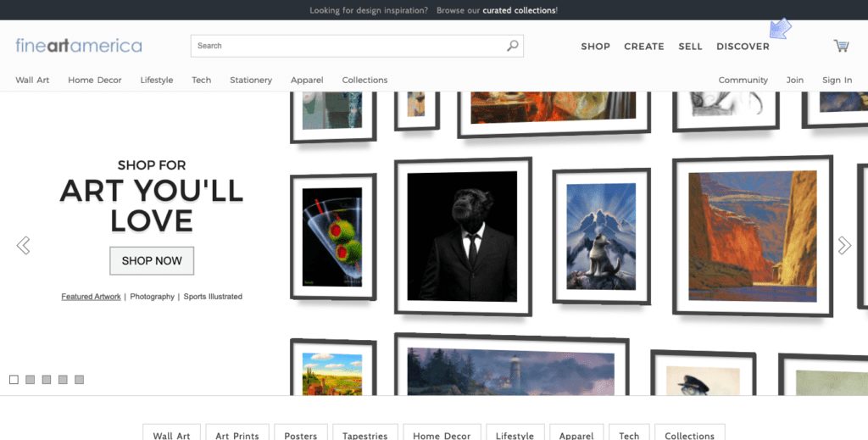The width and height of the screenshot is (868, 440).
Task: Click the Sign In link
Action: [x=837, y=81]
